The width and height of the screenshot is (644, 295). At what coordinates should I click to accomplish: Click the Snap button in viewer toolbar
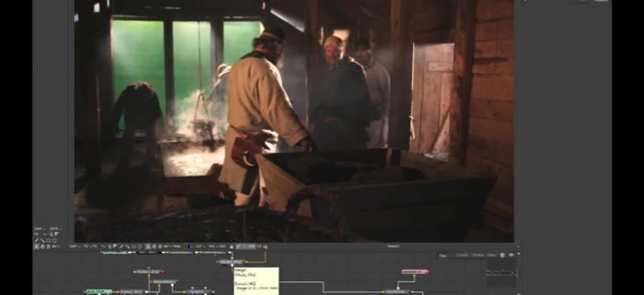pyautogui.click(x=176, y=247)
